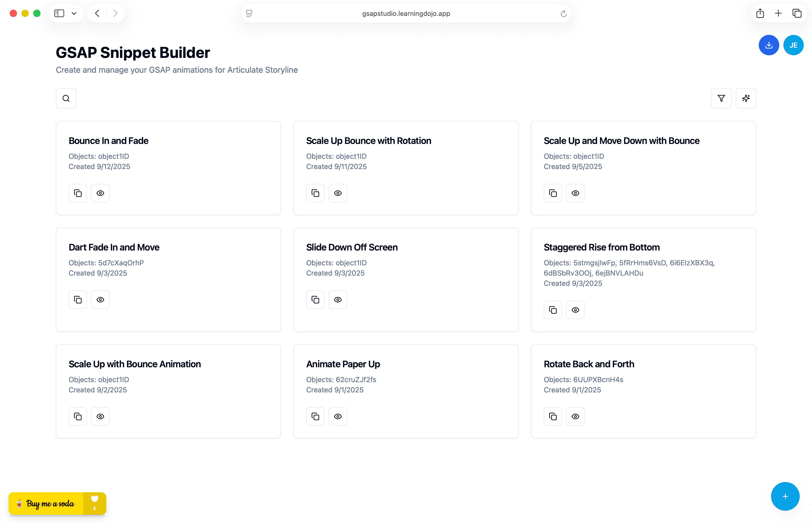812x523 pixels.
Task: Copy the Scale Up Bounce with Rotation snippet
Action: click(315, 193)
